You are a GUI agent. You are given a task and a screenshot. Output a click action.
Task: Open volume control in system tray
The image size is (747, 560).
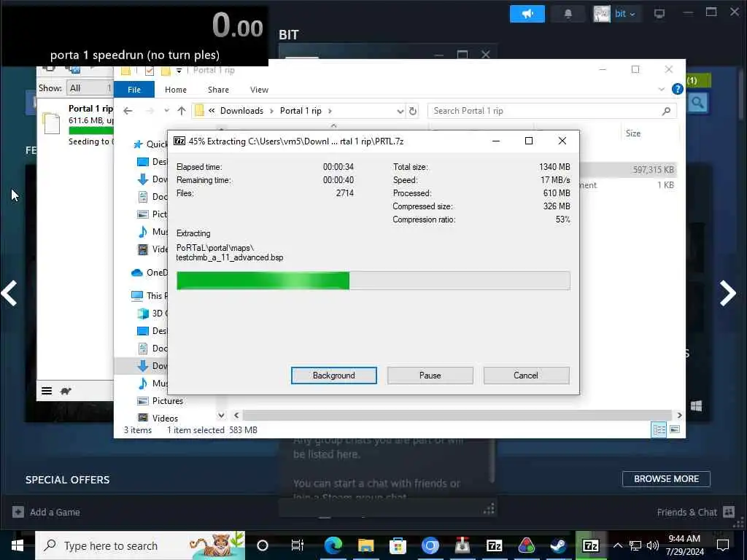(x=653, y=545)
